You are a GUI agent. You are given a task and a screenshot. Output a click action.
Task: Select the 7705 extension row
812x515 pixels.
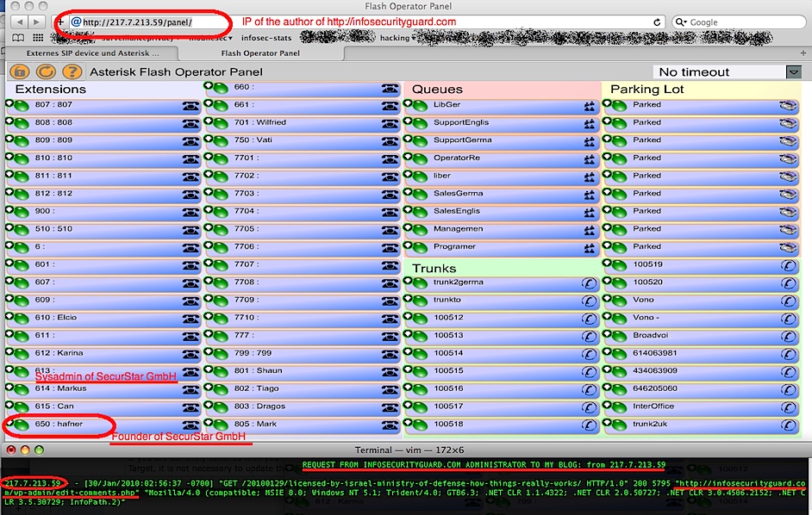pos(303,230)
